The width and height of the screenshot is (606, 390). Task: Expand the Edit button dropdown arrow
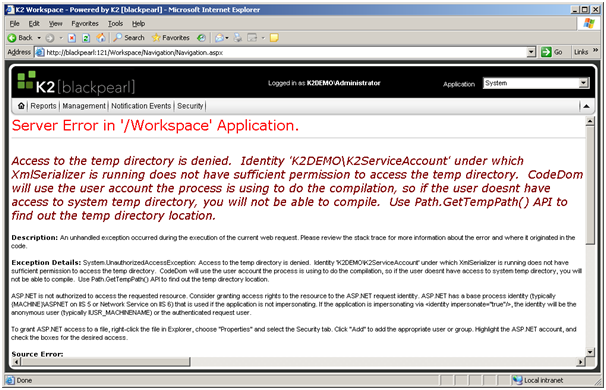pyautogui.click(x=263, y=38)
